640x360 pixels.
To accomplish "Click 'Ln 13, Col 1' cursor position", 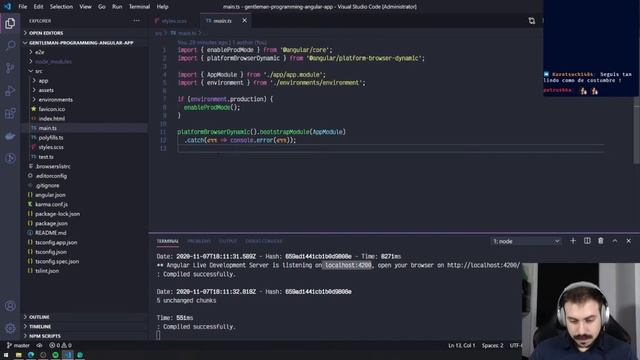I will [461, 345].
